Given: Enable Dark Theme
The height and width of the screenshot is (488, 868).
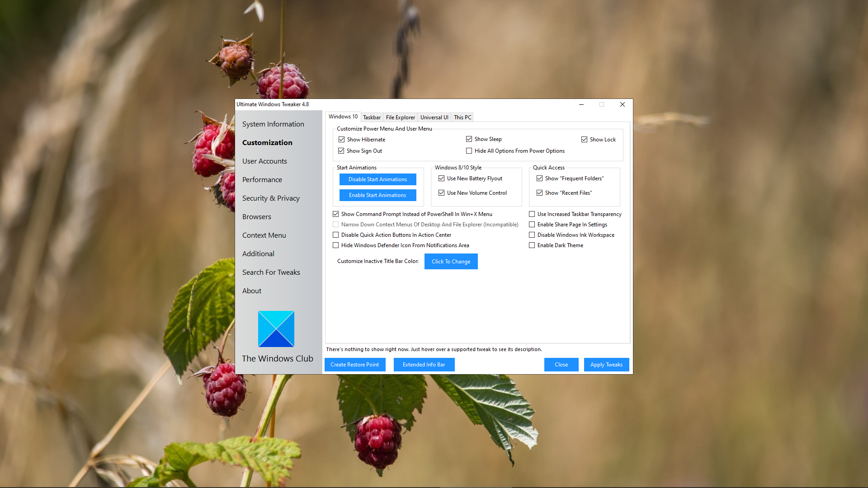Looking at the screenshot, I should point(532,245).
